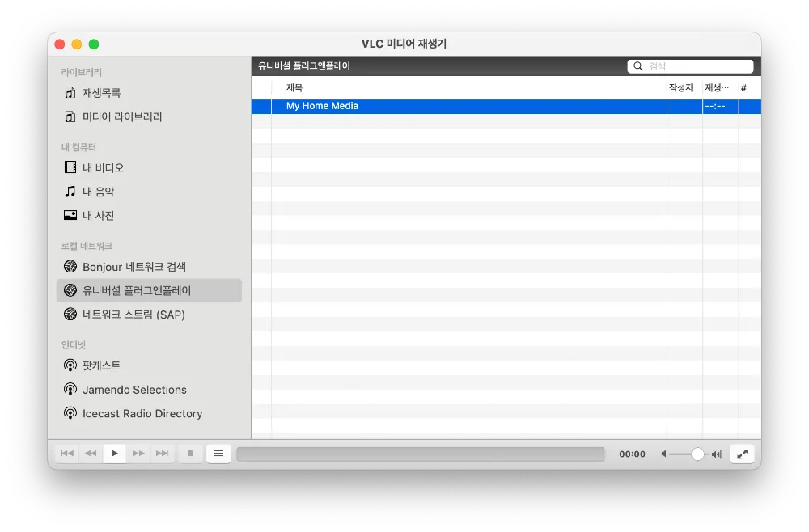The image size is (809, 532).
Task: Click the 검색 search field
Action: (x=690, y=66)
